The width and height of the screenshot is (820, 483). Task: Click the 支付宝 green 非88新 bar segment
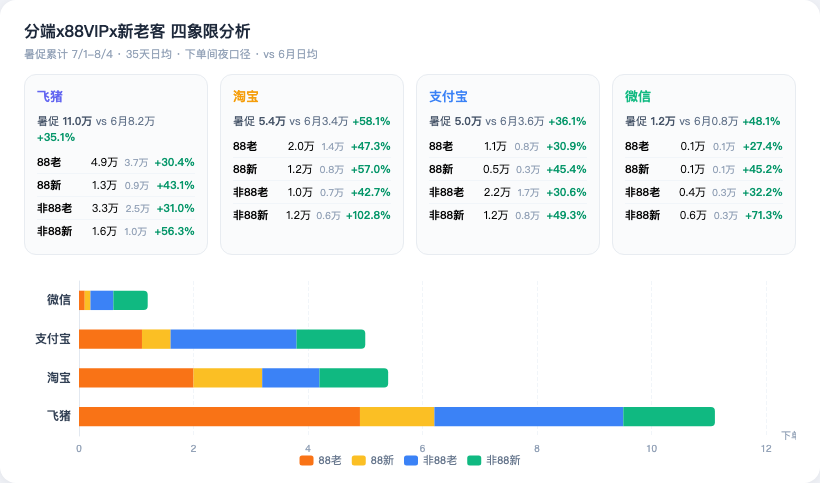[x=331, y=339]
